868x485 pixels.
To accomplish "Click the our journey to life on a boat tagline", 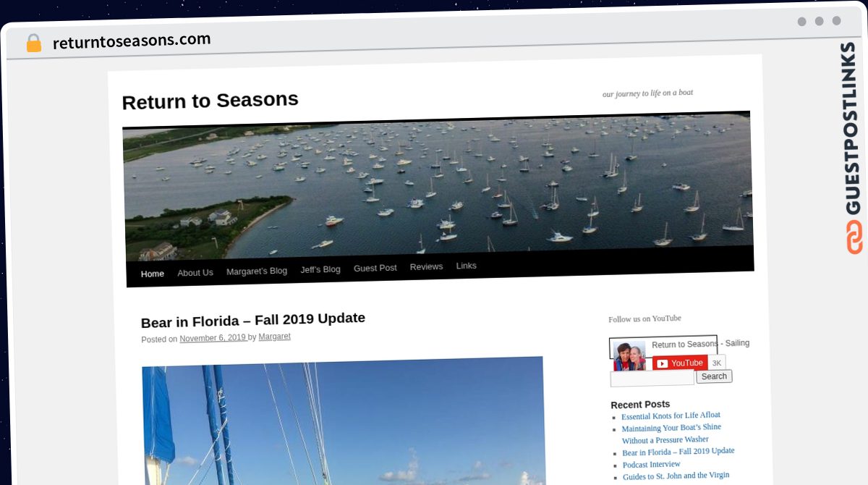I will point(648,93).
